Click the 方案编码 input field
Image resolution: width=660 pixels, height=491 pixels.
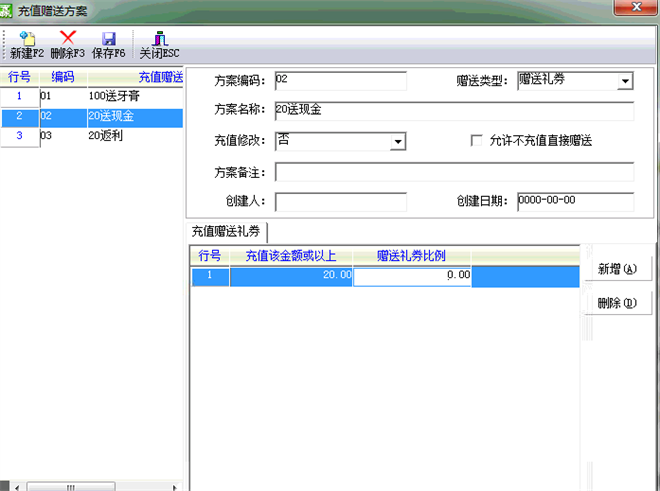(341, 81)
